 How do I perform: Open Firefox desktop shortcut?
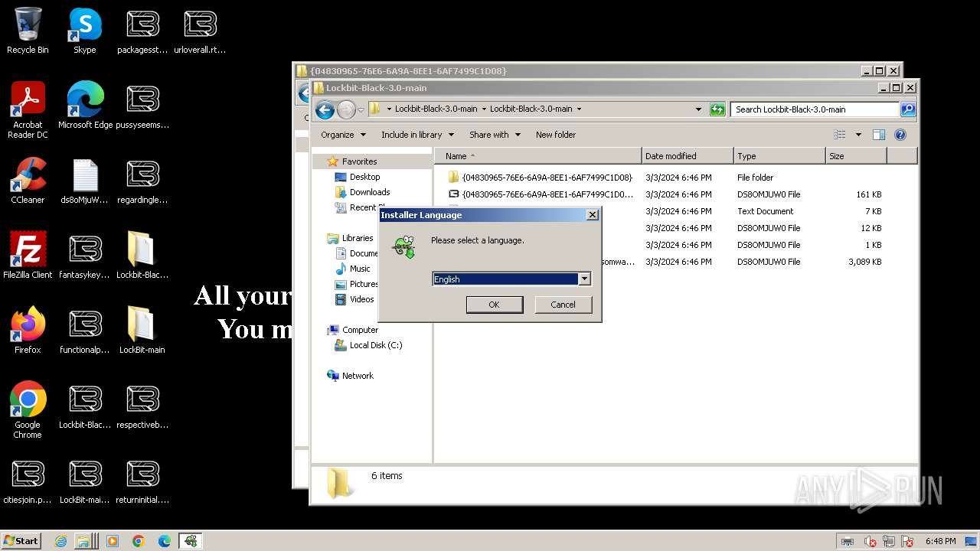pos(28,331)
